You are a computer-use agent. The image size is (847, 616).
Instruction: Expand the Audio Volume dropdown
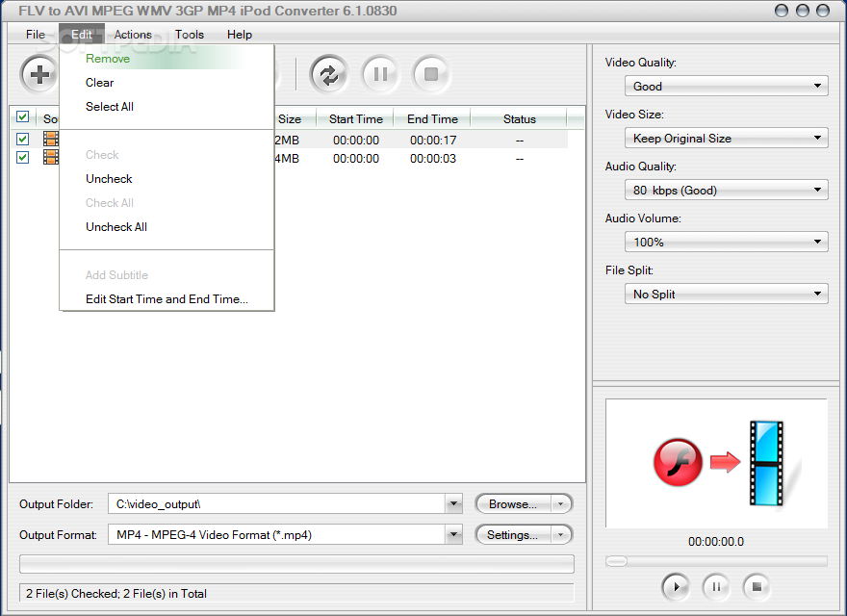[x=726, y=242]
